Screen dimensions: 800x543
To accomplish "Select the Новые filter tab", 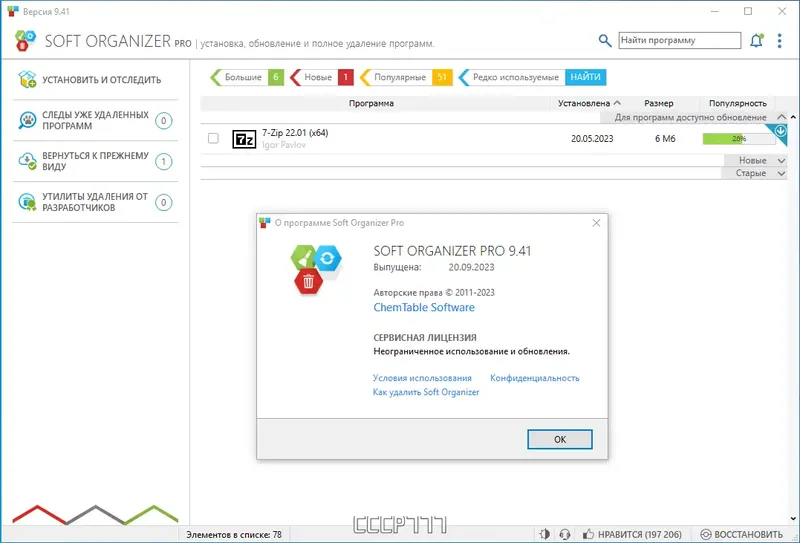I will pos(321,78).
